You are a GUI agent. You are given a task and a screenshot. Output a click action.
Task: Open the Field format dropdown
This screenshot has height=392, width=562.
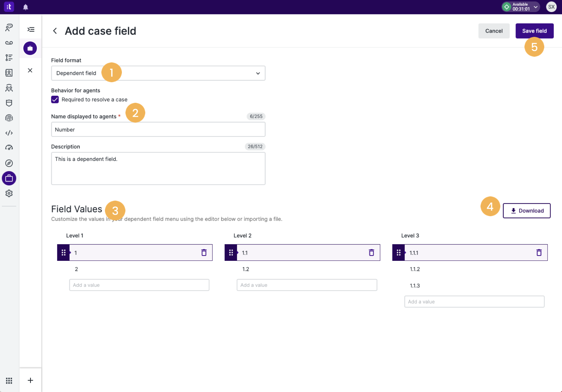(158, 73)
